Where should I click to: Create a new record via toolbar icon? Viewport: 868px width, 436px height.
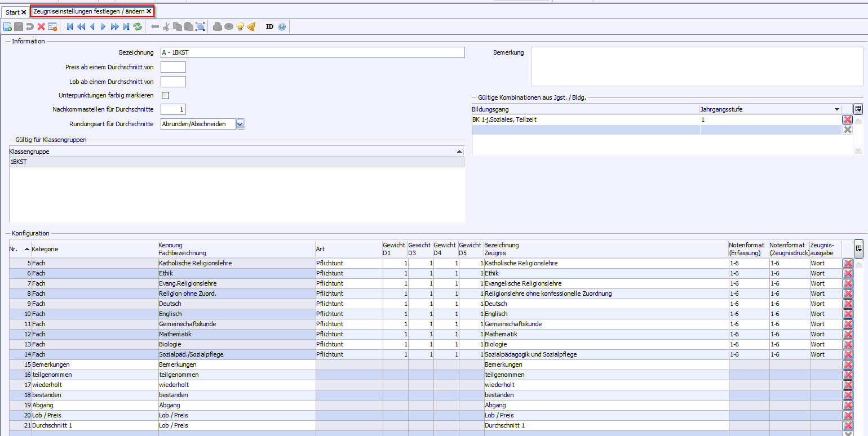[x=7, y=26]
